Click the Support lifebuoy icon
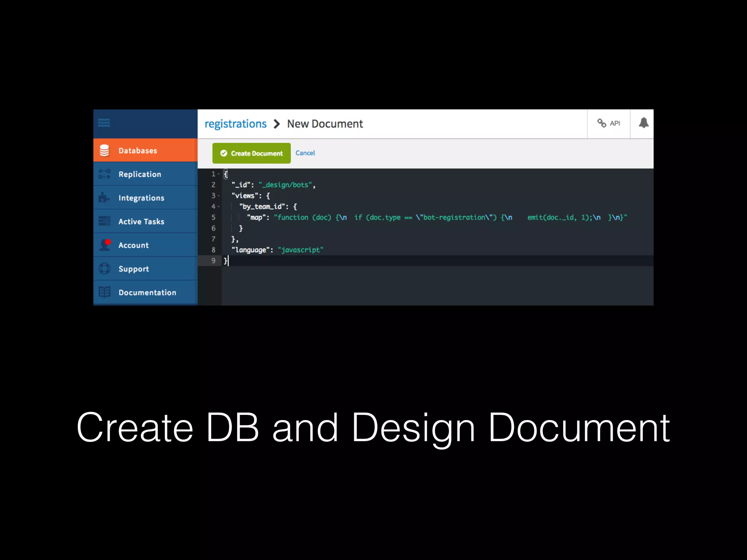The height and width of the screenshot is (560, 747). point(104,269)
